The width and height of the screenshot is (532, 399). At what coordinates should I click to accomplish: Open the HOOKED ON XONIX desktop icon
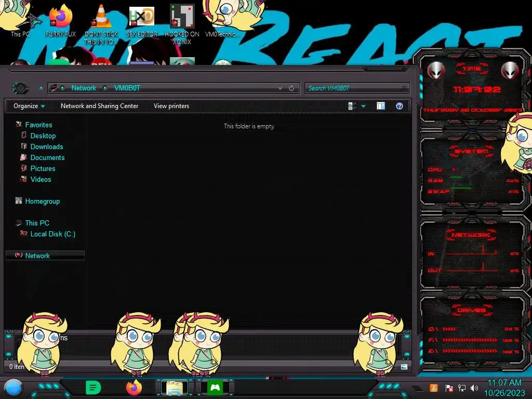point(182,24)
